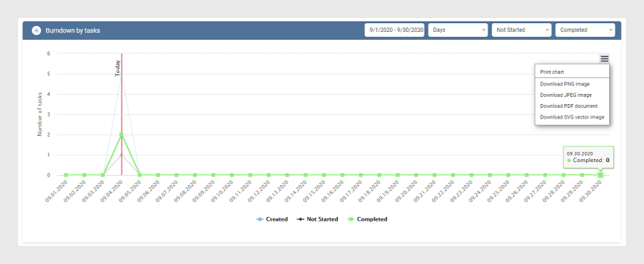The image size is (644, 264).
Task: Click the Completed data point at 09.01.2020
Action: (66, 175)
